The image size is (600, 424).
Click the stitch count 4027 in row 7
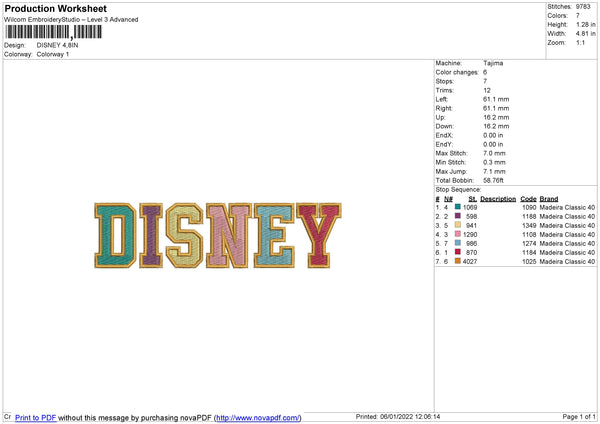click(470, 261)
